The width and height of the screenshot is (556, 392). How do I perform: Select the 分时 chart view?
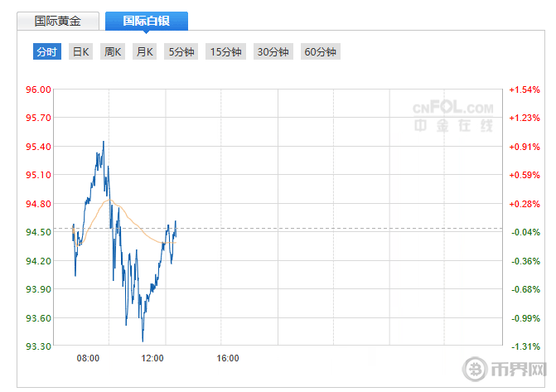(47, 51)
